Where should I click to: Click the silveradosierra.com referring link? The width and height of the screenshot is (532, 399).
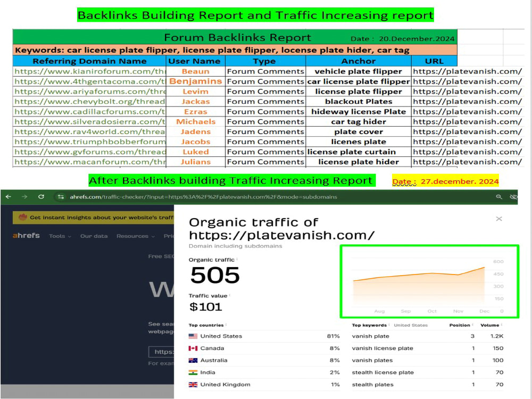point(90,121)
